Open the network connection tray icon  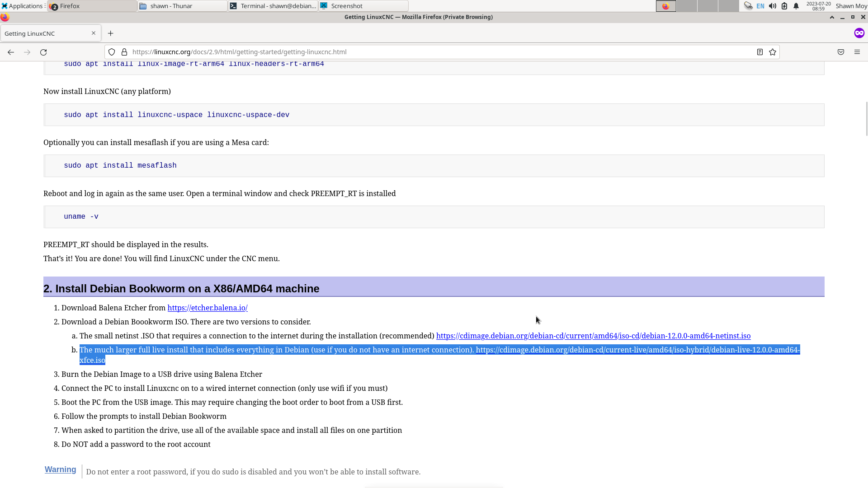coord(748,6)
